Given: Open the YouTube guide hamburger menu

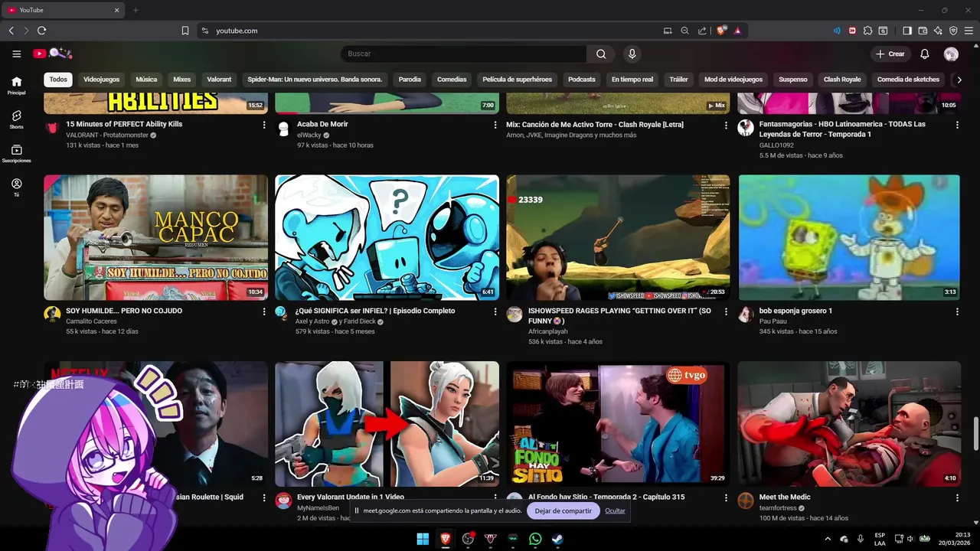Looking at the screenshot, I should (16, 54).
